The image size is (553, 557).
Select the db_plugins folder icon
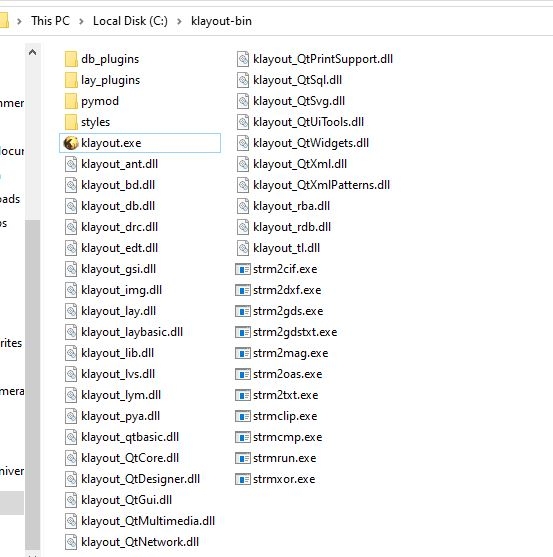[x=71, y=59]
